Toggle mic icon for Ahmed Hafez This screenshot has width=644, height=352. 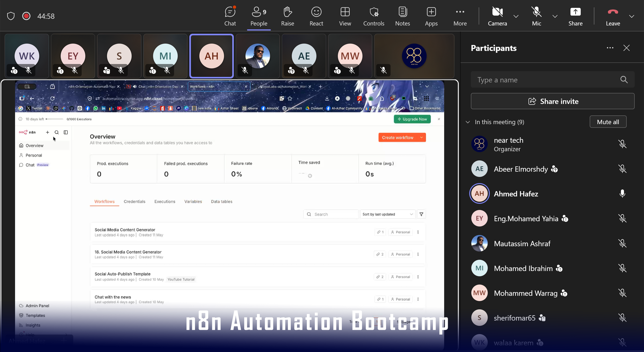click(x=622, y=193)
